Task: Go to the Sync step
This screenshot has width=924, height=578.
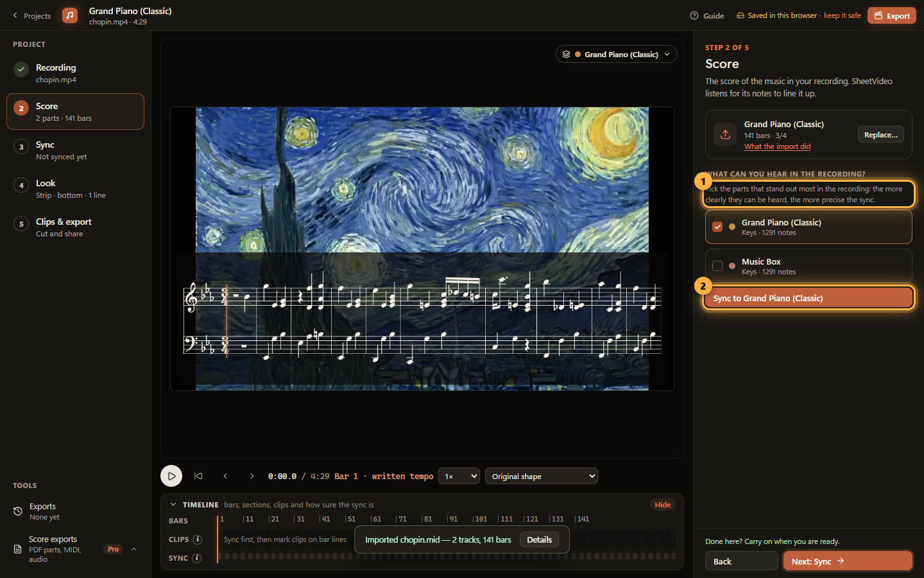Action: pyautogui.click(x=75, y=150)
